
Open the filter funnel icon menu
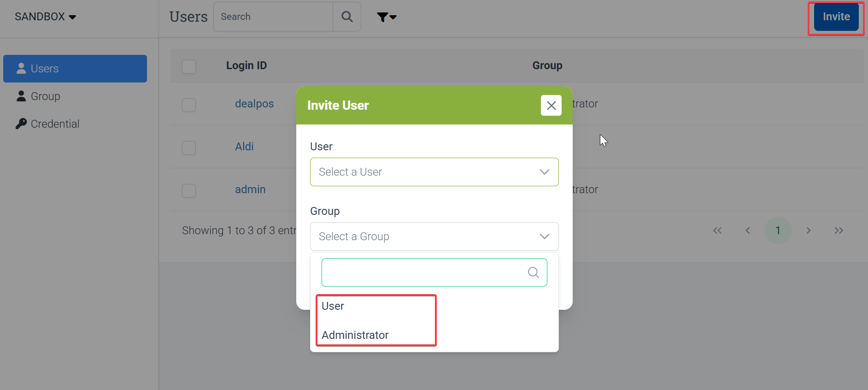click(x=386, y=17)
